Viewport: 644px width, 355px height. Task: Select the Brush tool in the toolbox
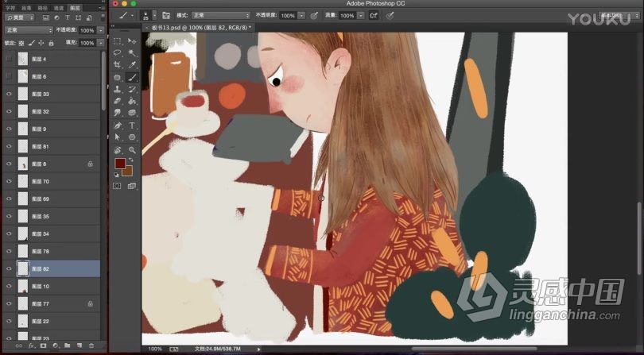click(132, 77)
